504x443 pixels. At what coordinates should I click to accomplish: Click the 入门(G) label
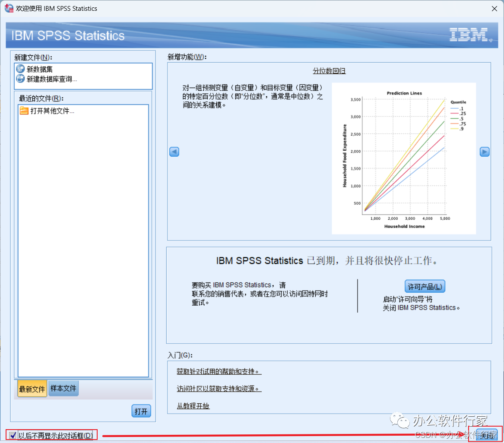click(180, 355)
